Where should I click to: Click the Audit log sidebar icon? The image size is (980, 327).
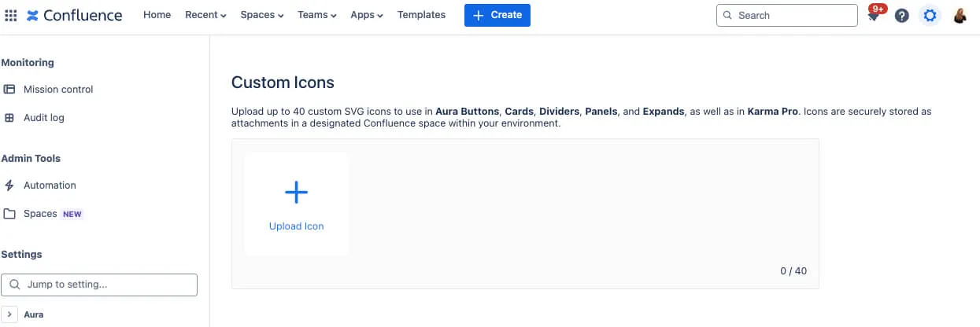click(9, 118)
